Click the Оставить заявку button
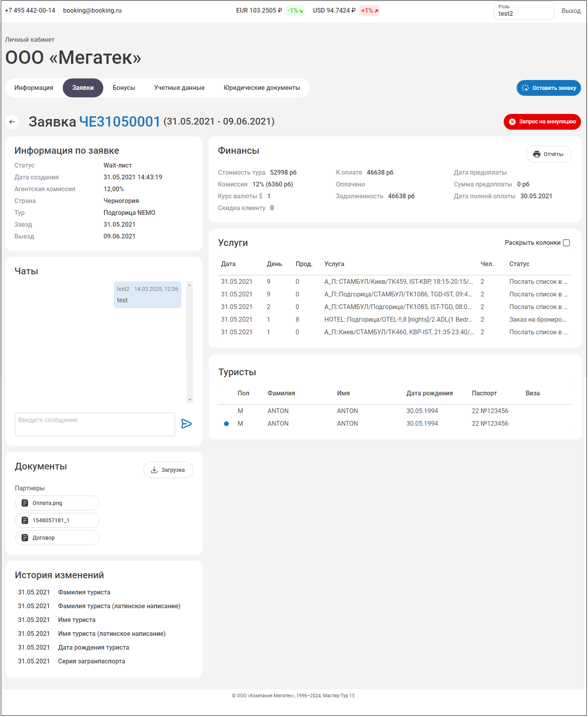Screen dimensions: 588x717 [x=548, y=88]
